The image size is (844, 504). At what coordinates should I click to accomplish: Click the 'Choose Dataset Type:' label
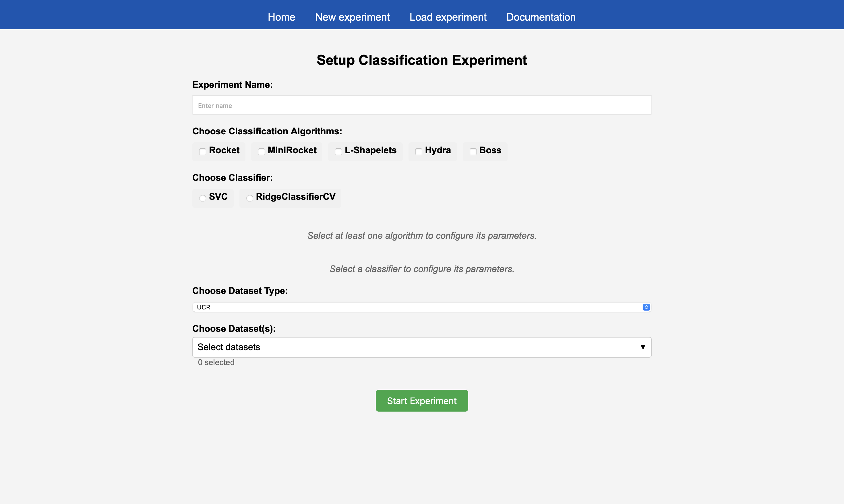[x=240, y=291]
